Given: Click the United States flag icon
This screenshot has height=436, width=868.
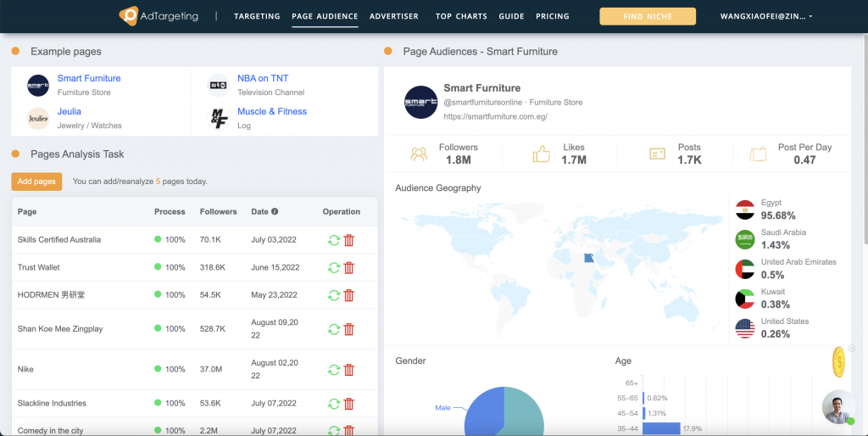Looking at the screenshot, I should pyautogui.click(x=745, y=328).
